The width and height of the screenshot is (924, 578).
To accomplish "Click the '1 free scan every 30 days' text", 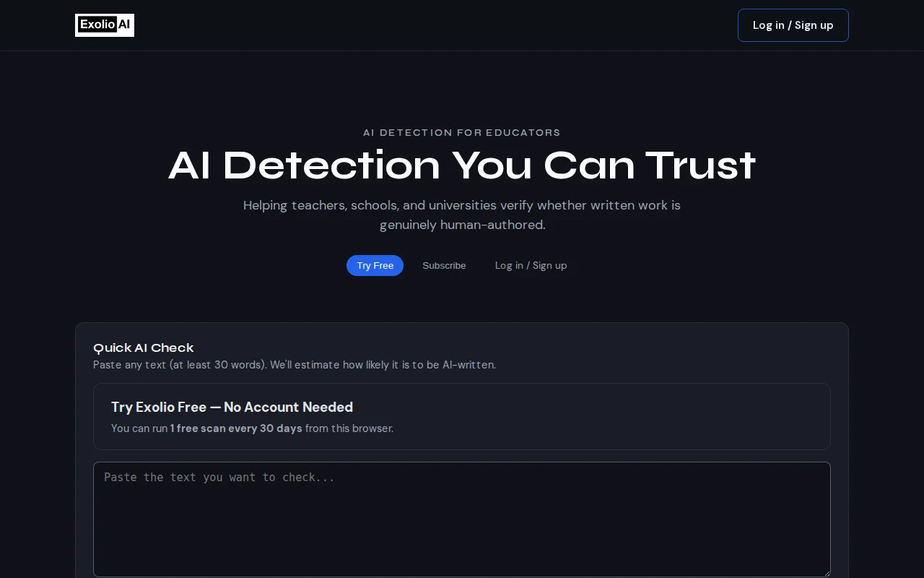I will 236,428.
